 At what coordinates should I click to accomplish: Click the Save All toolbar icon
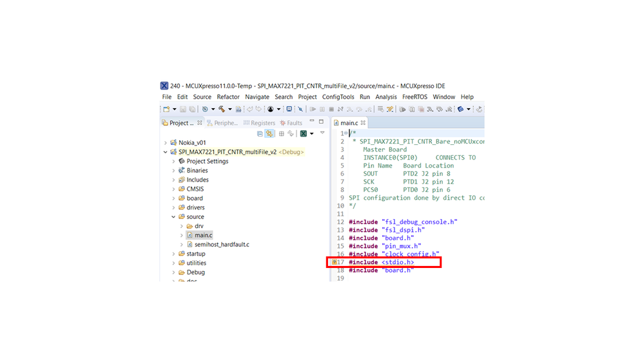coord(192,109)
